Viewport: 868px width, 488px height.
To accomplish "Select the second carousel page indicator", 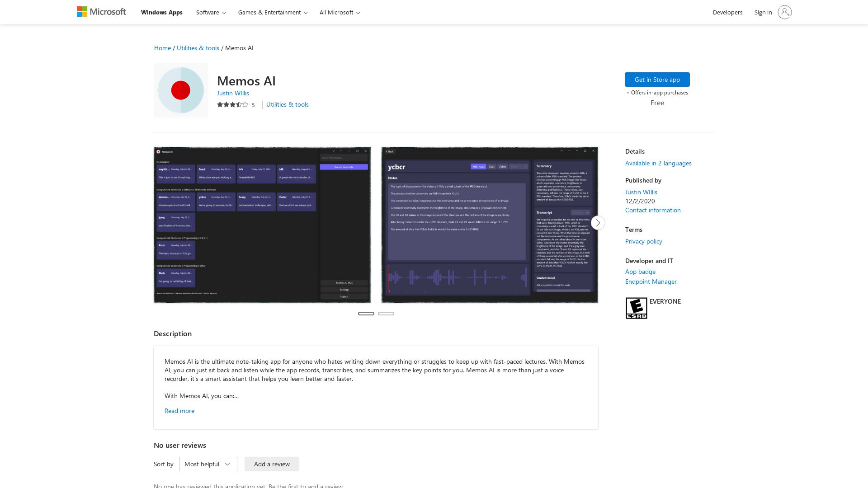I will pyautogui.click(x=387, y=313).
